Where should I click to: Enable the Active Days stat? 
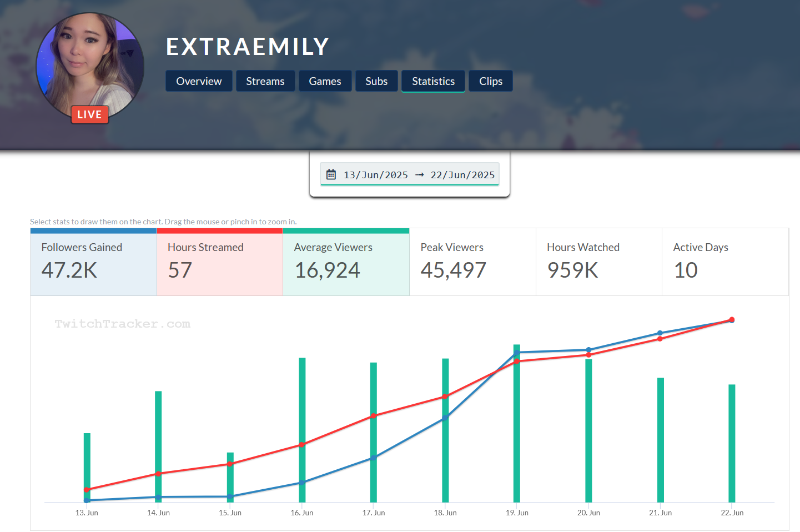pos(725,262)
